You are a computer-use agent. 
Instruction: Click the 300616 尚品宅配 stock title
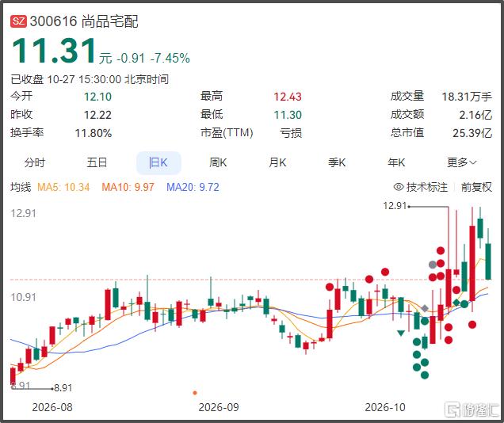pyautogui.click(x=84, y=21)
